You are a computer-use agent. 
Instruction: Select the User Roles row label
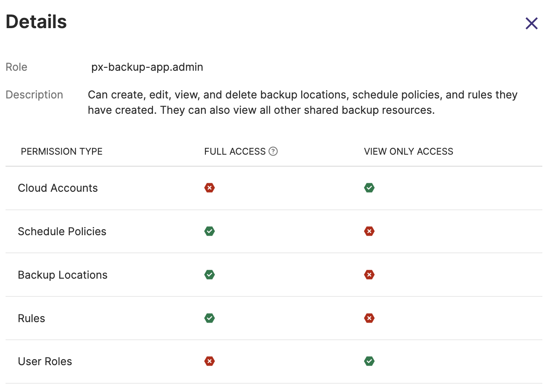(45, 361)
